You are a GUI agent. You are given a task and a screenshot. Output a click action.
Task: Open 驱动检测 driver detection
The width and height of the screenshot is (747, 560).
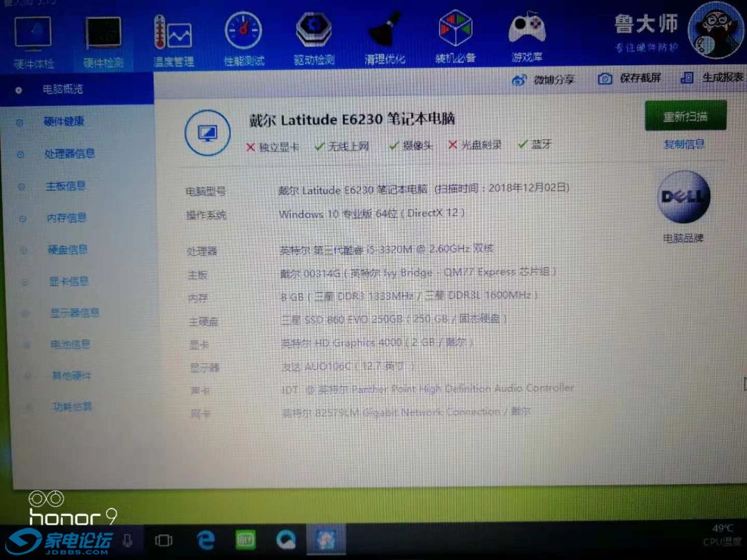click(314, 39)
